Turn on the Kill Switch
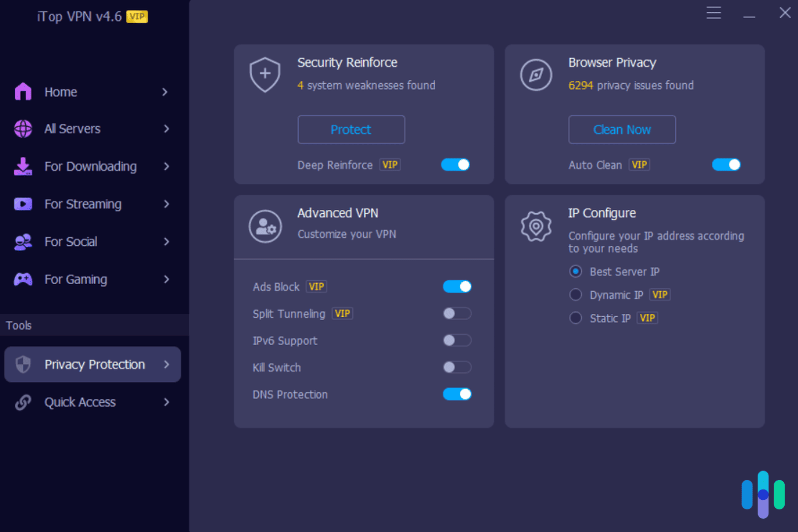 point(456,367)
